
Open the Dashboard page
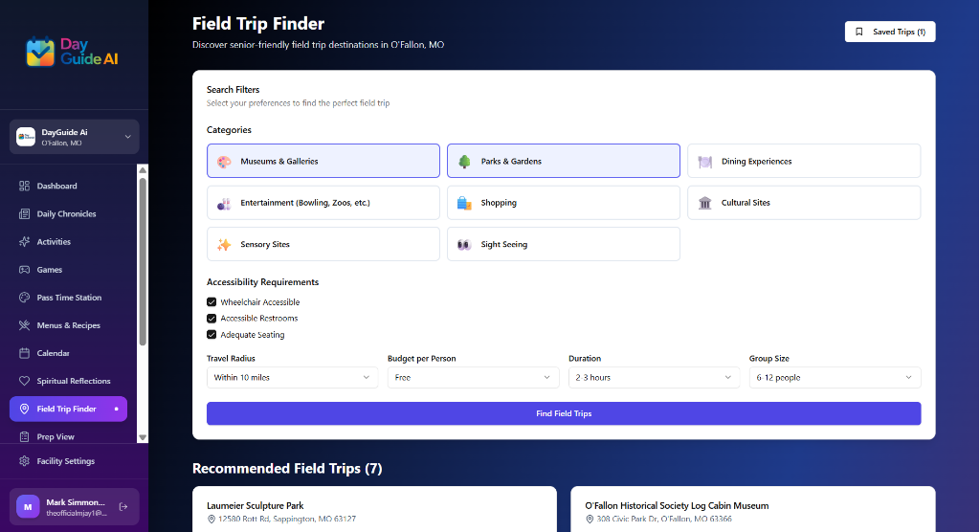tap(68, 186)
